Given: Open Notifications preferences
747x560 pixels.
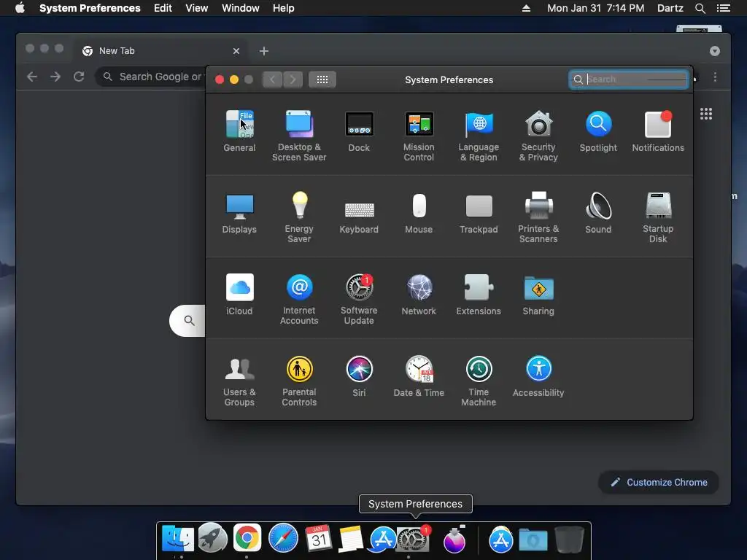Looking at the screenshot, I should (658, 131).
